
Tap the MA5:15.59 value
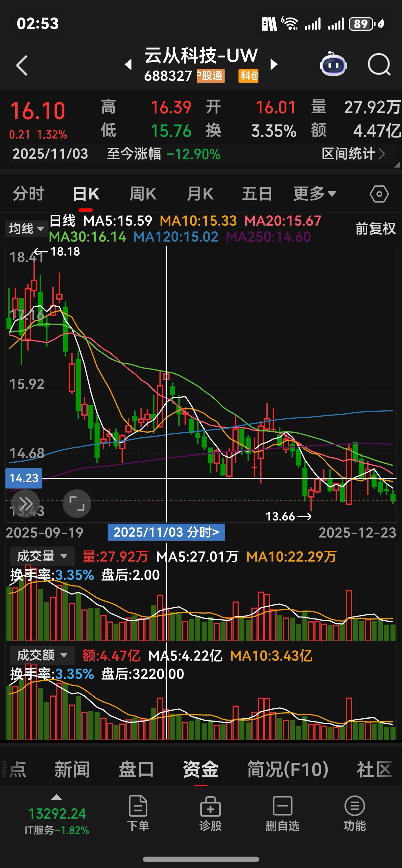118,221
